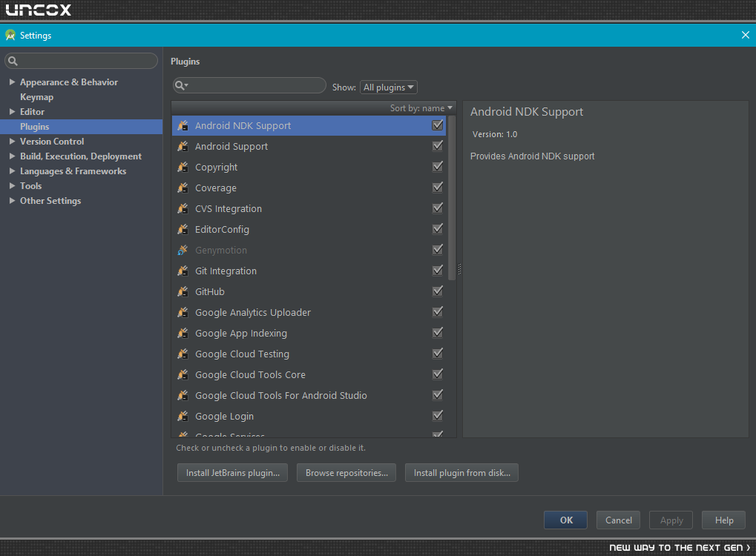This screenshot has width=756, height=556.
Task: Click the Google Analytics Uploader plugin icon
Action: click(183, 312)
